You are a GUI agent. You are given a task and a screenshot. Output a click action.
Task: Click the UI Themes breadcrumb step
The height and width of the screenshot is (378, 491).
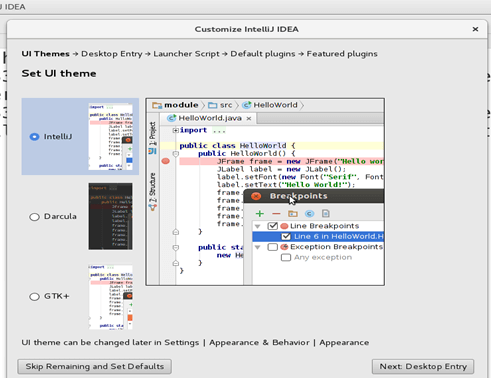[46, 54]
